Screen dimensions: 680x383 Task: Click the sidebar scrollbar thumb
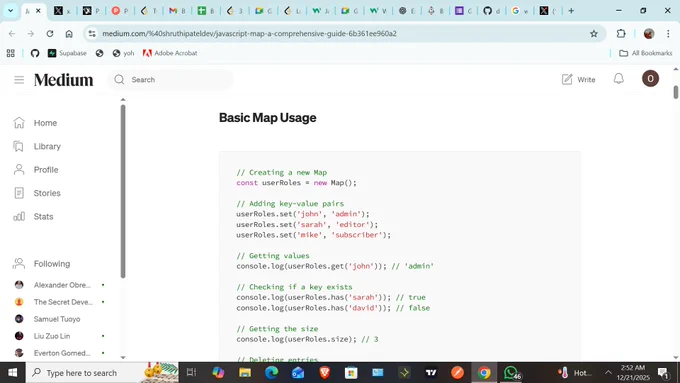(123, 191)
